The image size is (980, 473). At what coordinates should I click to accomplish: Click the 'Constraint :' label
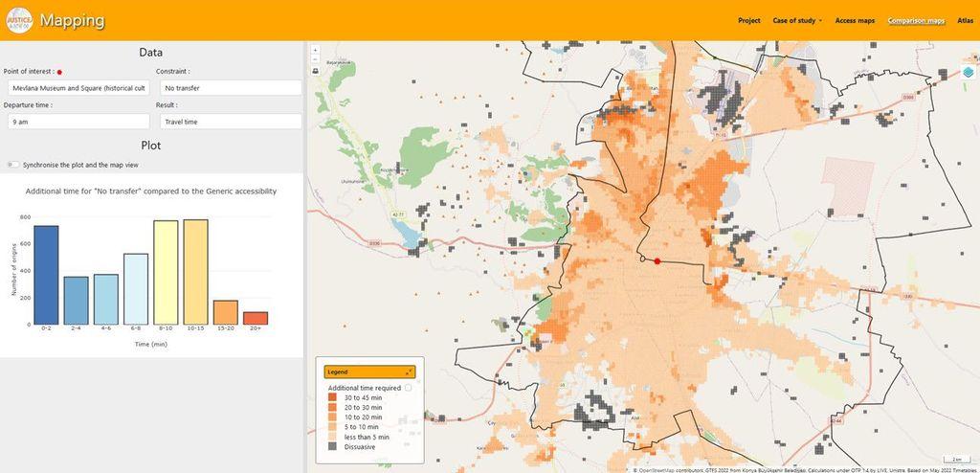click(x=173, y=71)
